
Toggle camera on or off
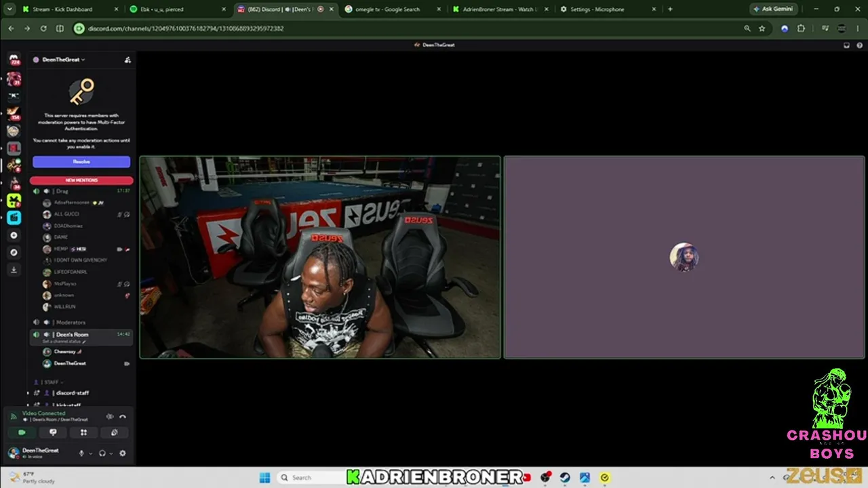[22, 432]
